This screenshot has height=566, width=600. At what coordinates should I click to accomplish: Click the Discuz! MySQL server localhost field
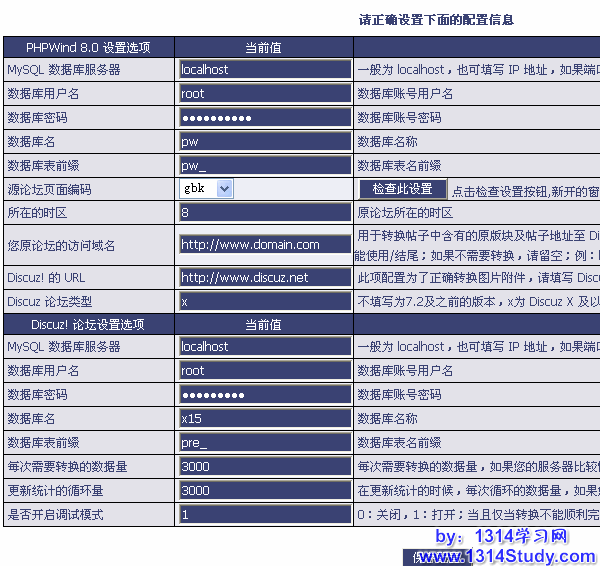[264, 347]
